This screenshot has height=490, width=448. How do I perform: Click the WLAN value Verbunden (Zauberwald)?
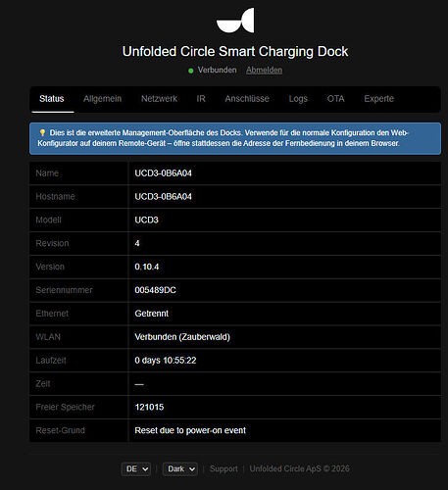pyautogui.click(x=182, y=337)
